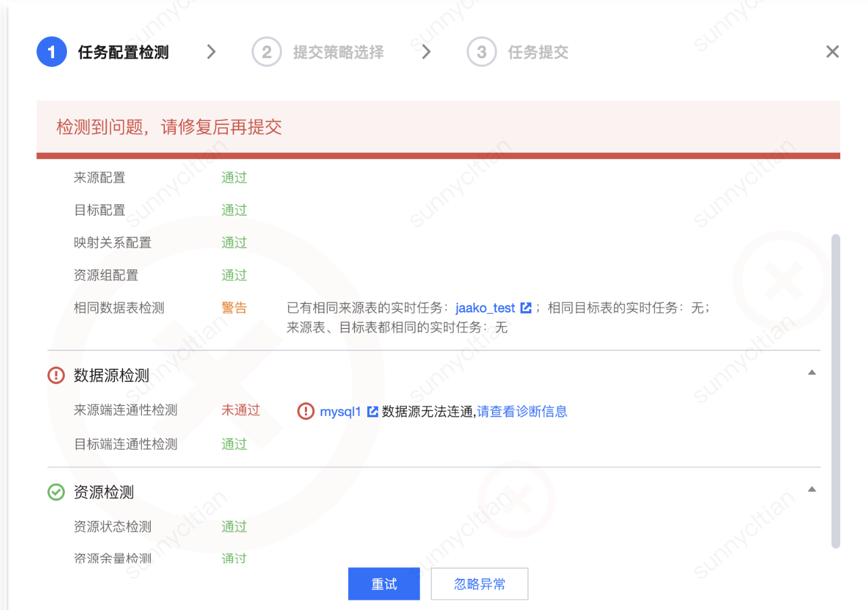
Task: Click the vertical scrollbar of the list
Action: (x=836, y=391)
